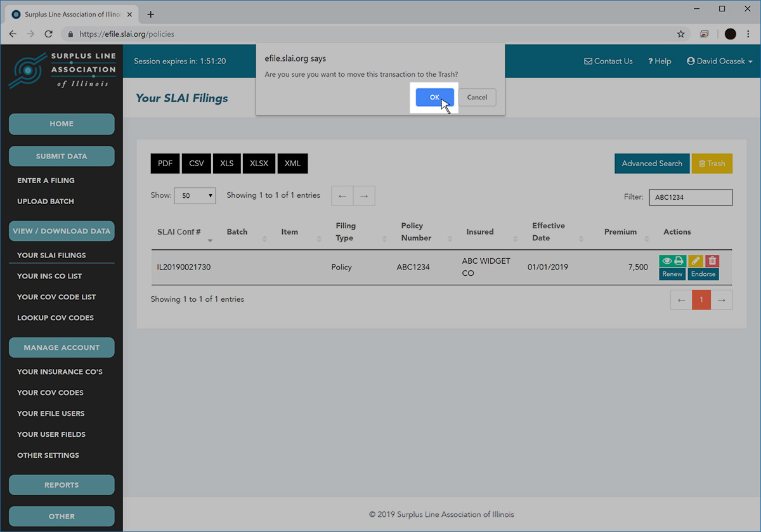This screenshot has height=532, width=761.
Task: Select YOUR INS CO LIST in sidebar
Action: tap(49, 276)
